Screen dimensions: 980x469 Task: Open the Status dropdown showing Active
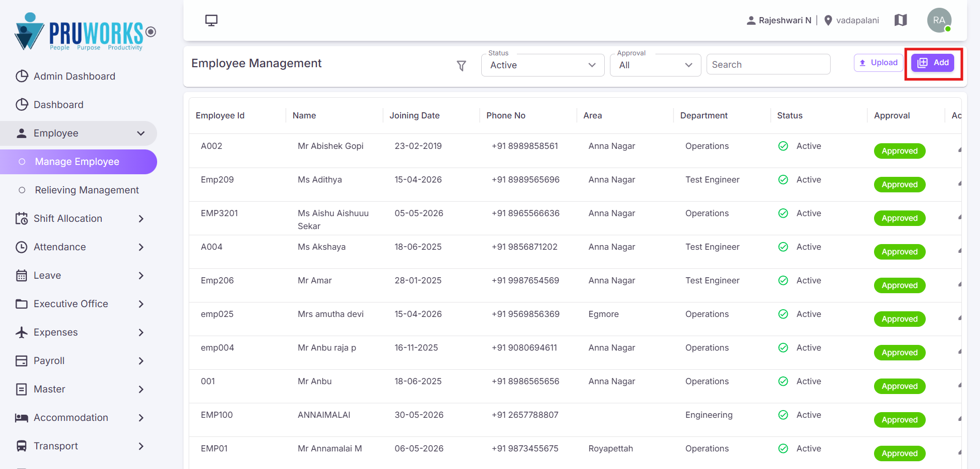click(x=543, y=65)
